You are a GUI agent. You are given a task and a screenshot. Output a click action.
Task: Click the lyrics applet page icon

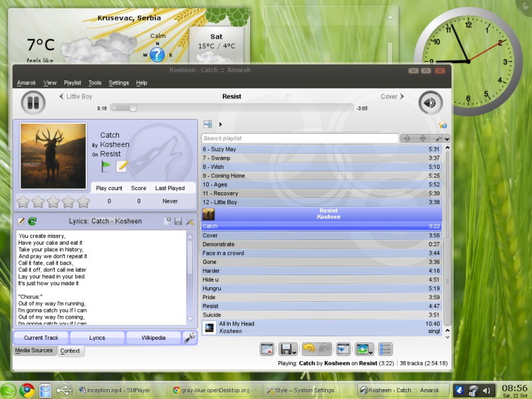(167, 221)
